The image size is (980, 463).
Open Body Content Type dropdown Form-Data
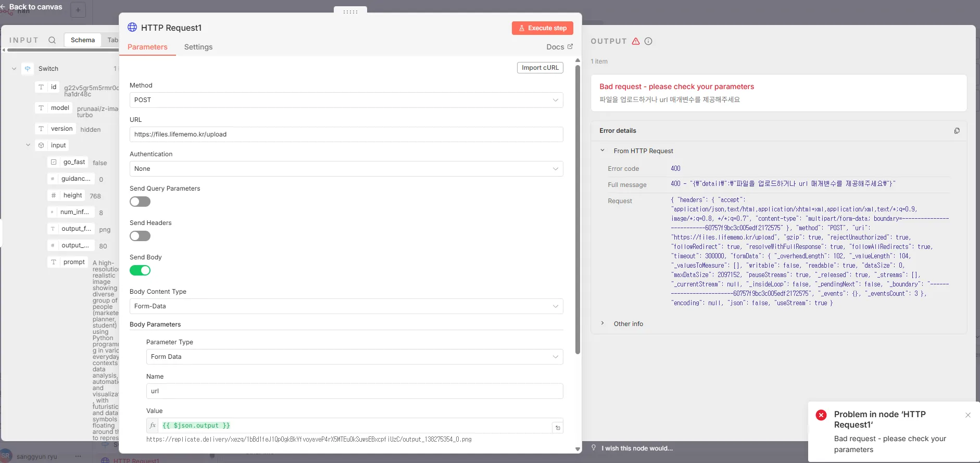pos(346,306)
